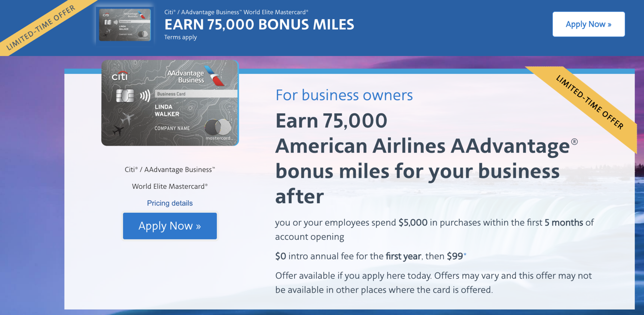644x315 pixels.
Task: Select the For business owners heading
Action: pyautogui.click(x=344, y=95)
